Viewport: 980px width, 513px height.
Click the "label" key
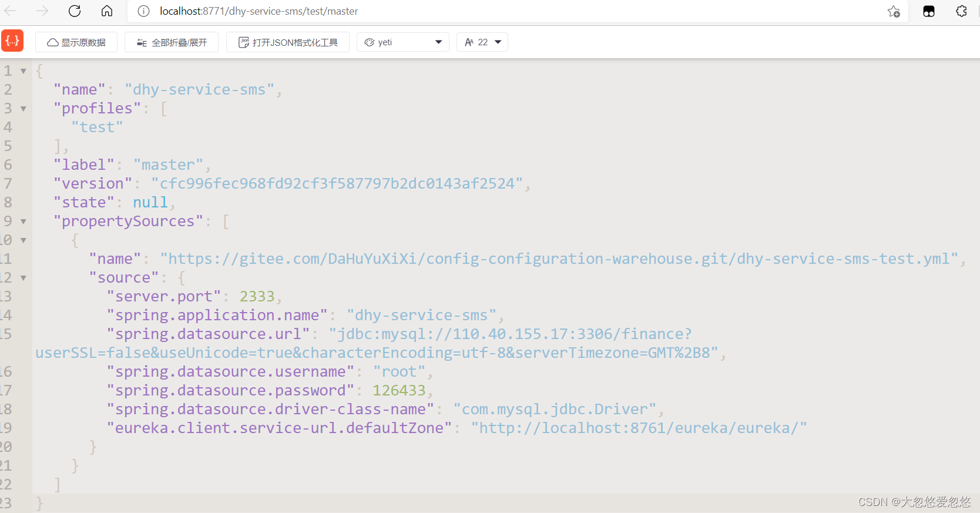[x=84, y=165]
